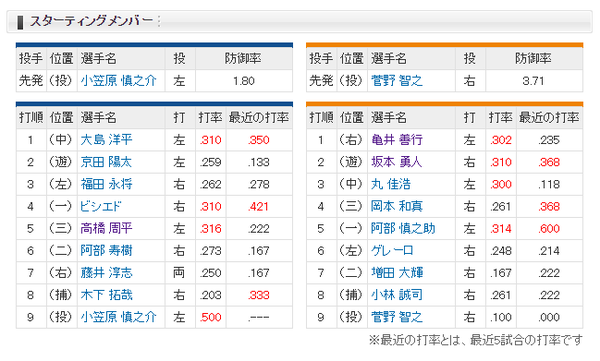Viewport: 600px width, 361px height.
Task: Select 小林 誠司's batting average .261
Action: pyautogui.click(x=501, y=296)
